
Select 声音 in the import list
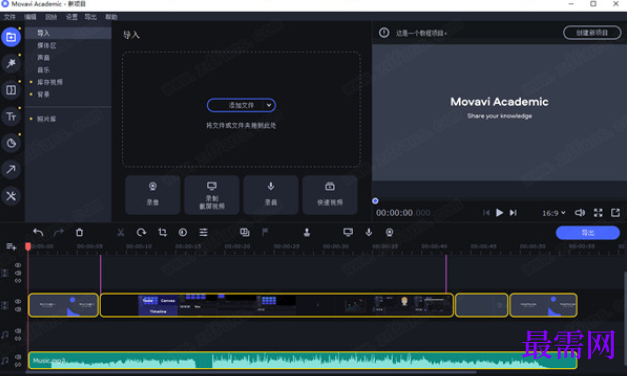(68, 57)
